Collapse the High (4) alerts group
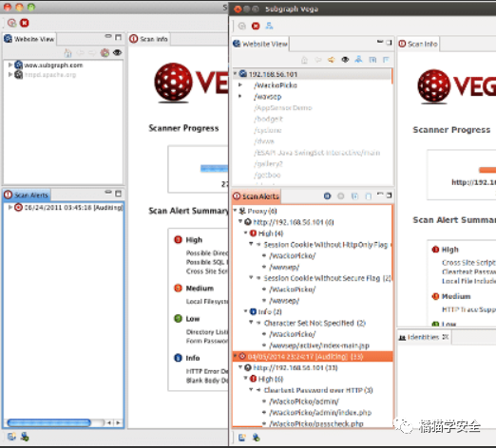The height and width of the screenshot is (448, 496). pos(245,233)
